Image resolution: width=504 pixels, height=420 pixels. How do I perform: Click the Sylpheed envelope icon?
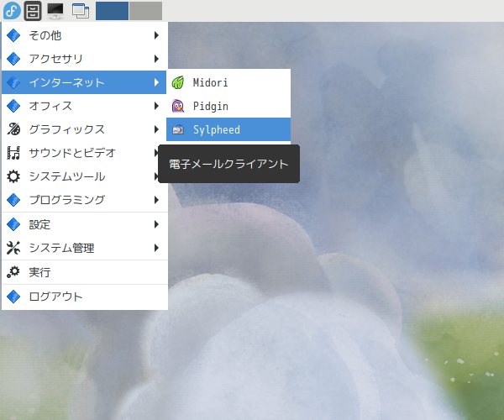pos(178,129)
